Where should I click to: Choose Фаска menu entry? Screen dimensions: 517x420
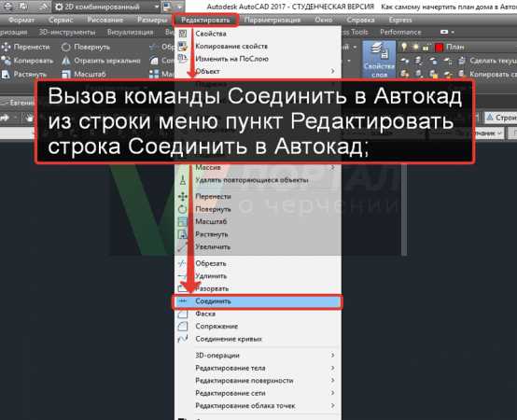coord(258,314)
